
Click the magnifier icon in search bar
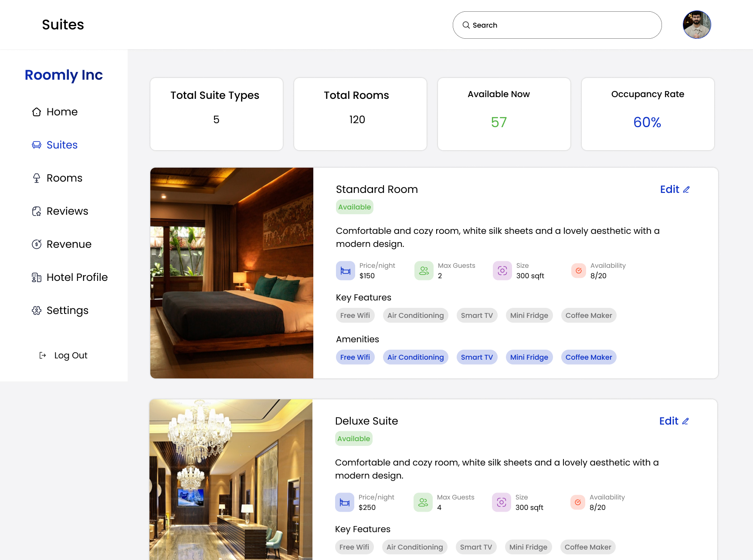click(466, 25)
